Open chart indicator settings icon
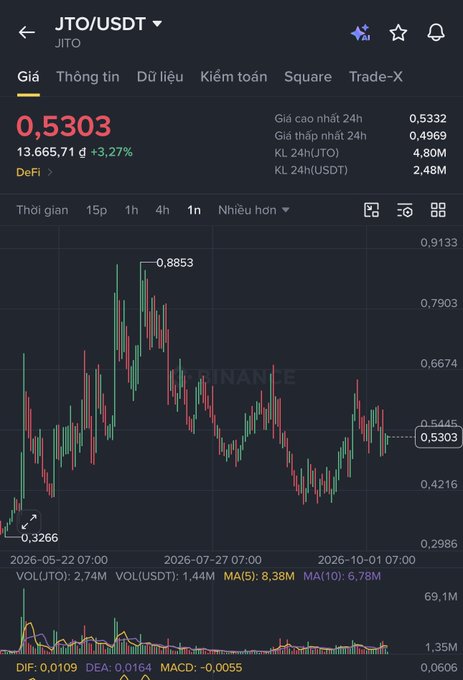The height and width of the screenshot is (680, 463). (x=404, y=210)
